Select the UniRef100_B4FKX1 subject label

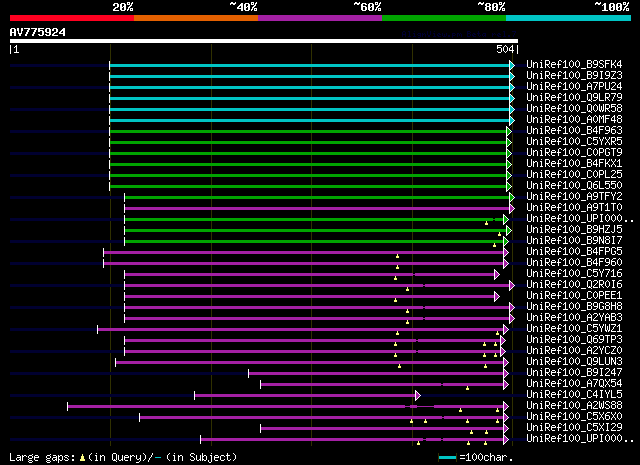point(574,164)
